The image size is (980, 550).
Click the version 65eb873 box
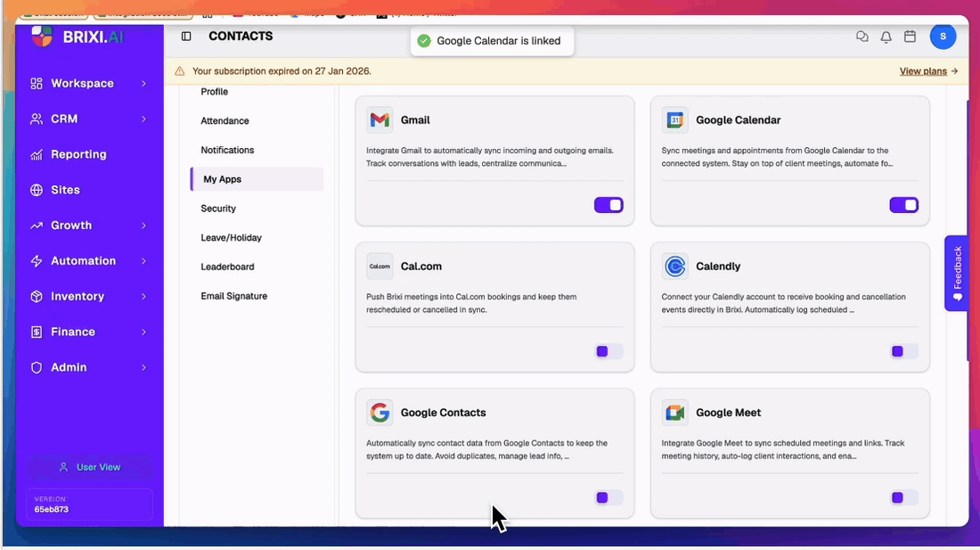[x=89, y=505]
